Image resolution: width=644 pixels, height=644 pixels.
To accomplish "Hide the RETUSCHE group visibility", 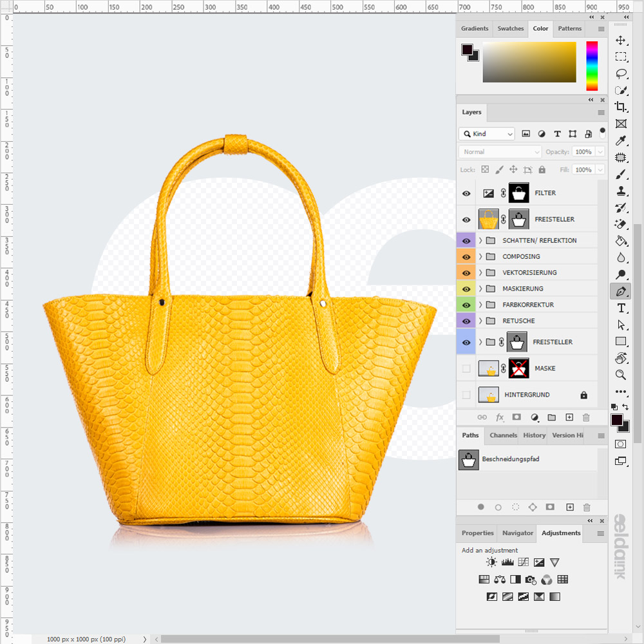I will coord(466,321).
